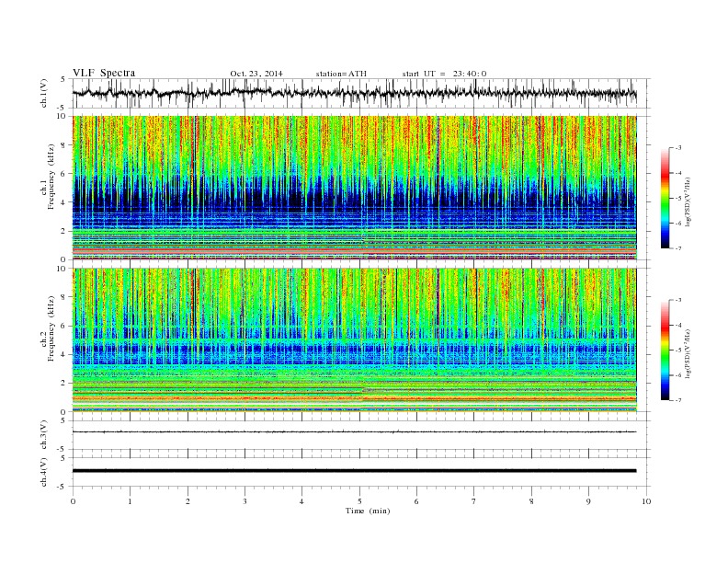Click the 'Time (min)' axis label
The width and height of the screenshot is (728, 563).
pos(368,511)
